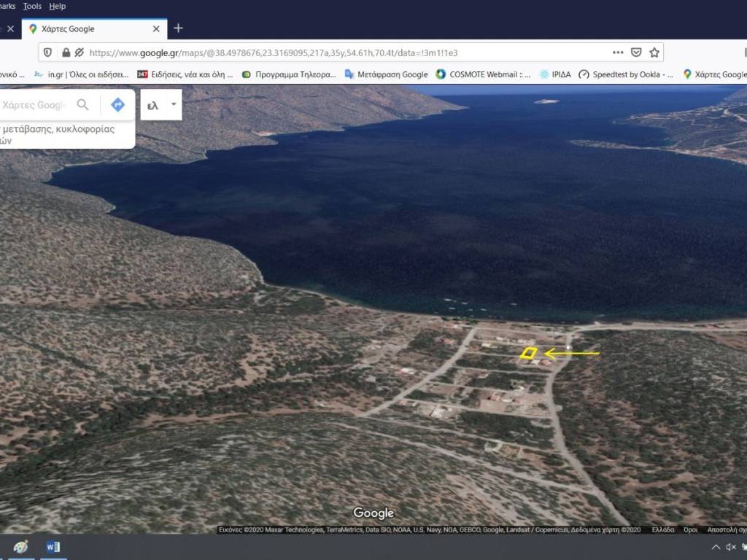Expand the ελ language dropdown arrow
747x560 pixels.
tap(174, 104)
